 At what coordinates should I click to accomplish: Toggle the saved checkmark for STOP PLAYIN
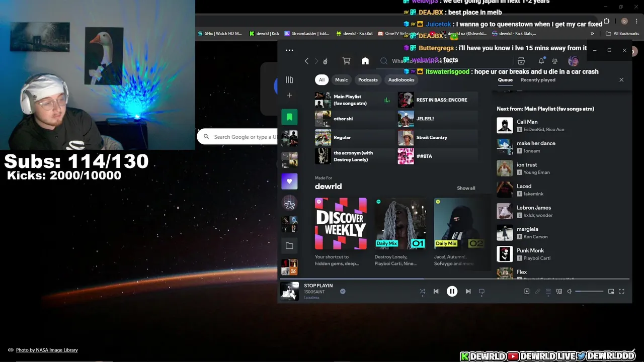click(x=343, y=291)
